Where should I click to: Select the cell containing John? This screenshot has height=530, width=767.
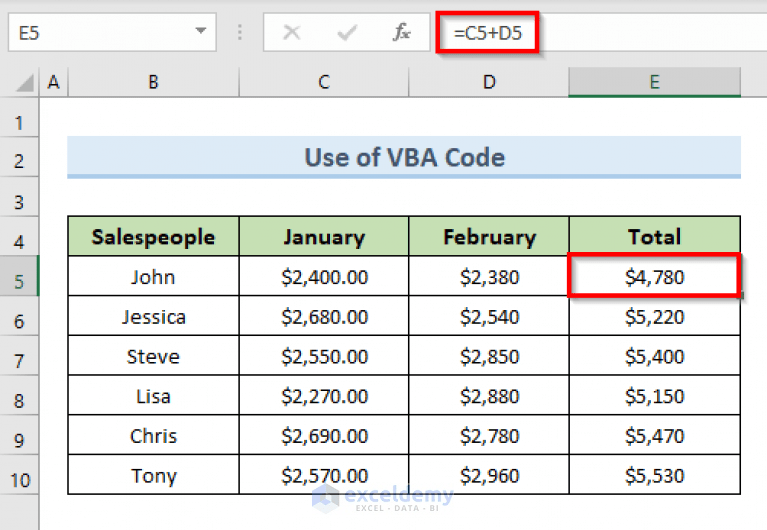point(153,277)
